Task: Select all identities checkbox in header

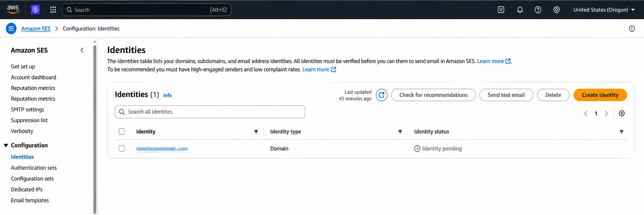Action: pos(122,132)
